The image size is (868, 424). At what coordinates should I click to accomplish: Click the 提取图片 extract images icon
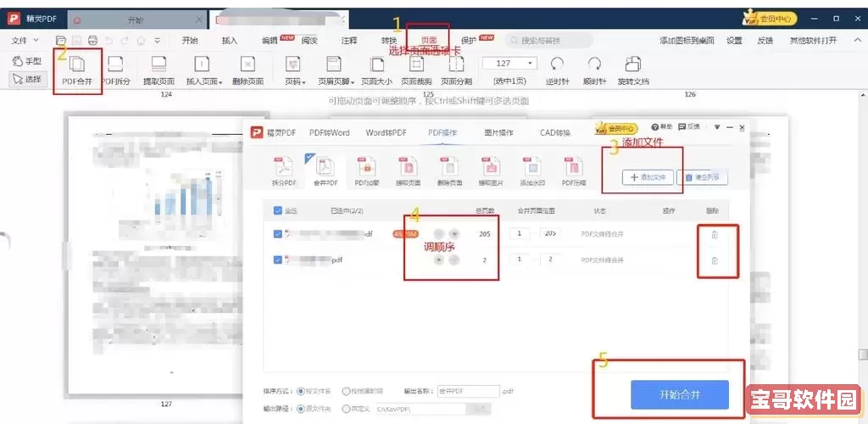491,166
